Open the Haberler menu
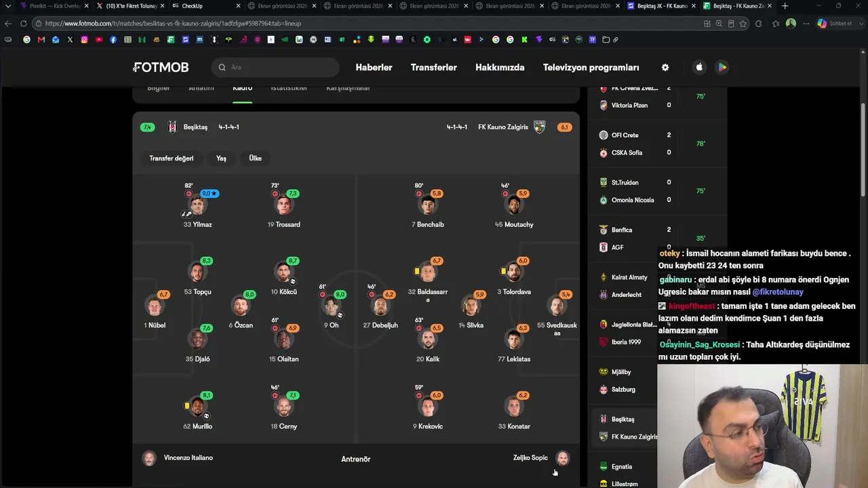Viewport: 868px width, 488px height. [x=374, y=67]
